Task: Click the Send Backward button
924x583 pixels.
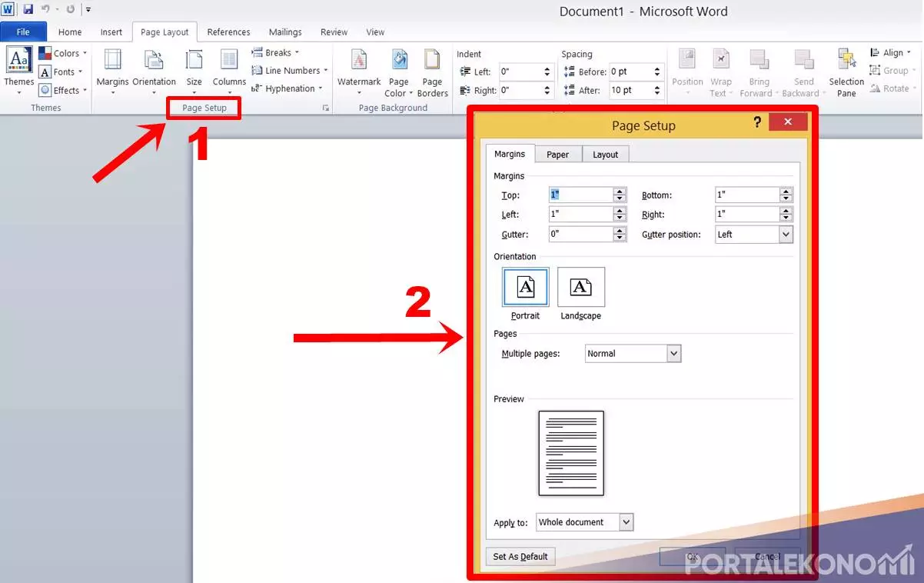Action: [x=804, y=72]
